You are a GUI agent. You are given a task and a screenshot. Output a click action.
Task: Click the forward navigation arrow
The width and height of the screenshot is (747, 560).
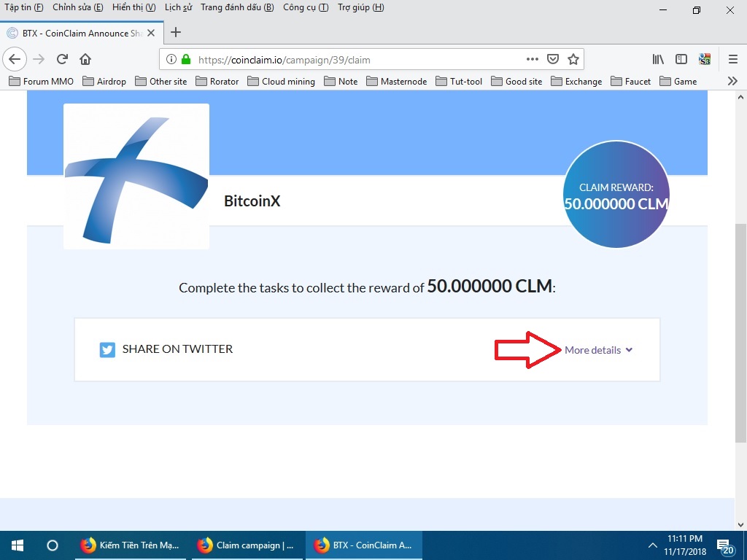point(39,59)
